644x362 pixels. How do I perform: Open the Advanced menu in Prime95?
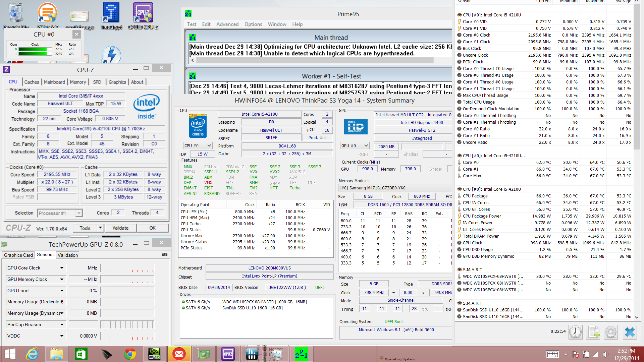pyautogui.click(x=227, y=24)
